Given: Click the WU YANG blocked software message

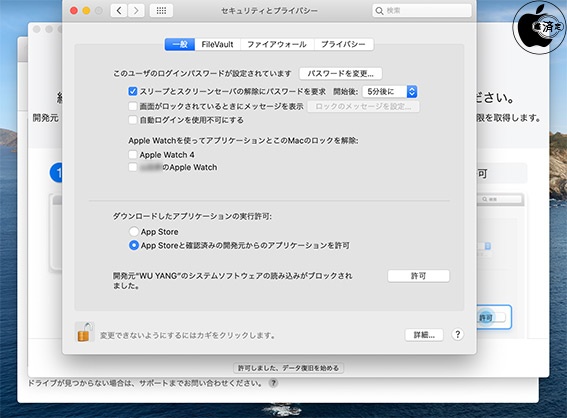Looking at the screenshot, I should (x=233, y=281).
